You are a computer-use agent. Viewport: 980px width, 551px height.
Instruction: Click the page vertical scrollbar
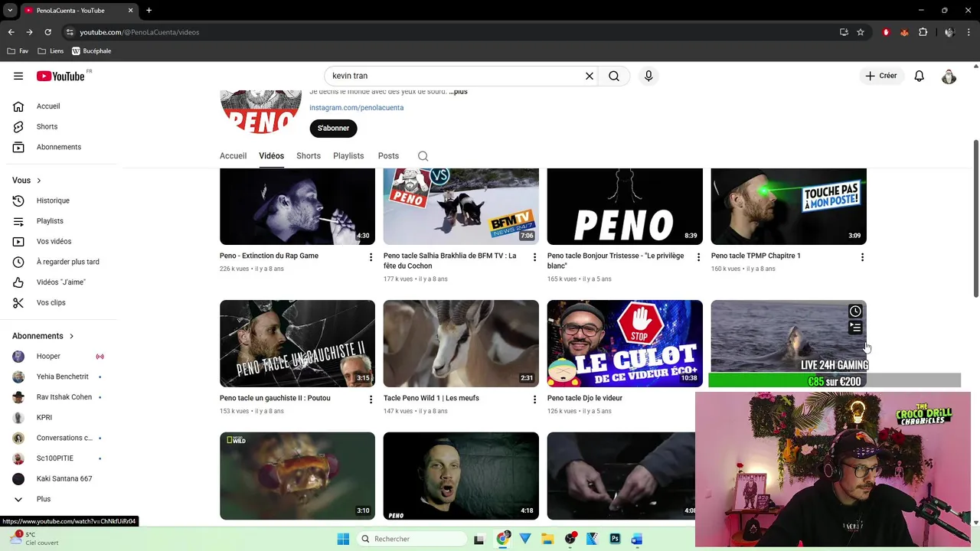pyautogui.click(x=975, y=219)
